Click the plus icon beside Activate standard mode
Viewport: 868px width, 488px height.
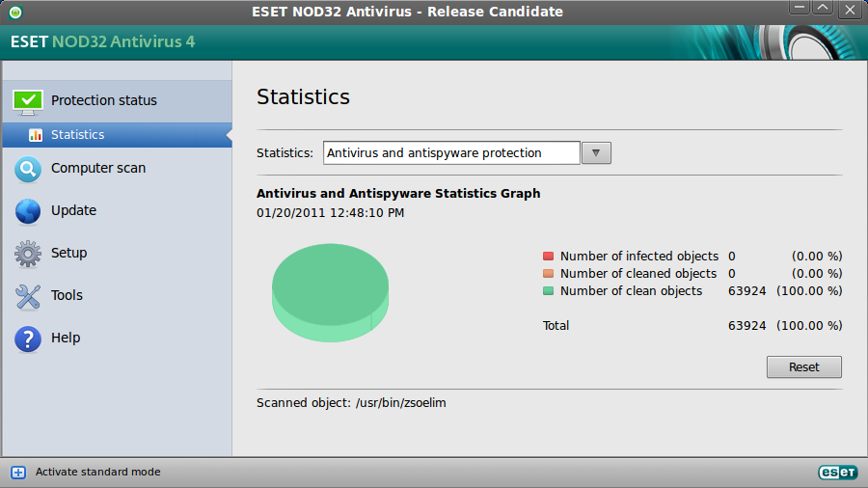18,473
